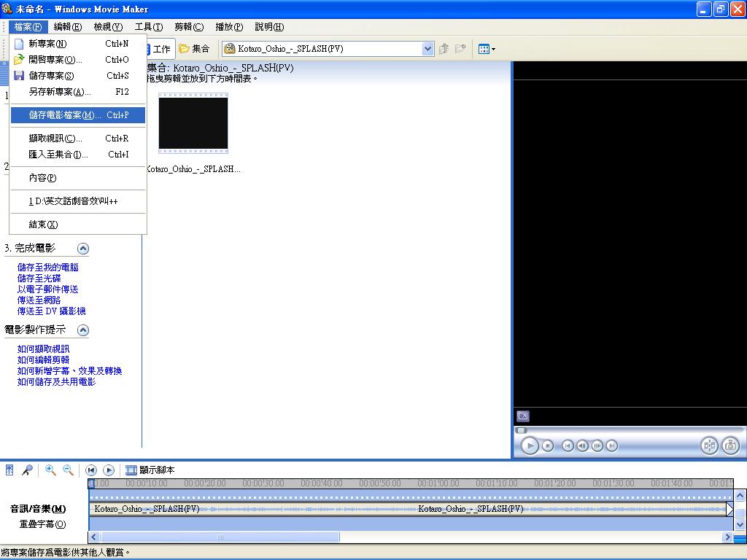Open 內容(P) from the File menu

(77, 178)
